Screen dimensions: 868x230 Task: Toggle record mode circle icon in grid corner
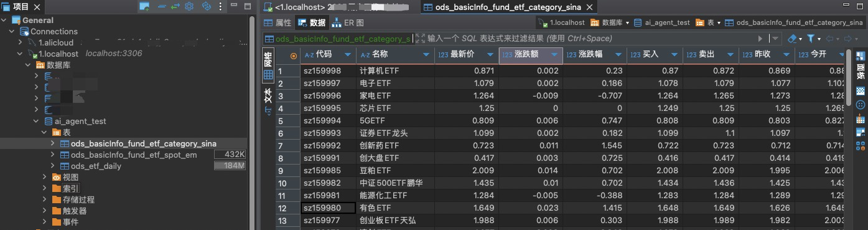pyautogui.click(x=294, y=55)
